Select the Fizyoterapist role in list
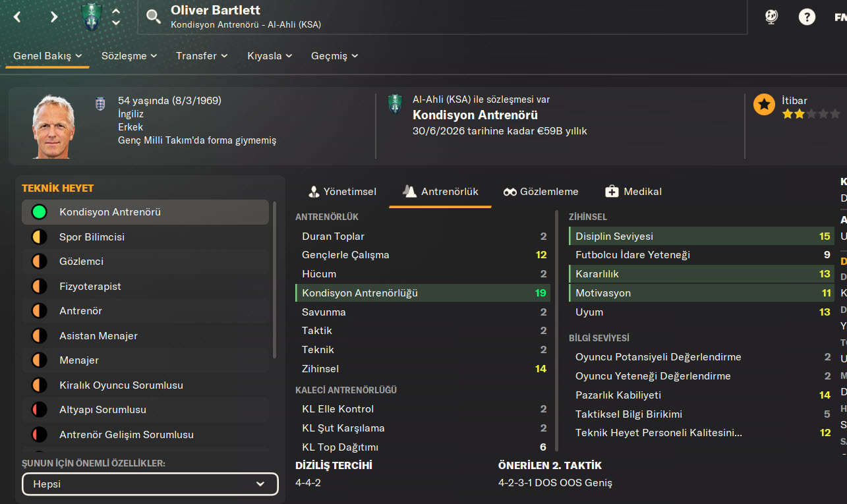The image size is (847, 504). coord(90,287)
